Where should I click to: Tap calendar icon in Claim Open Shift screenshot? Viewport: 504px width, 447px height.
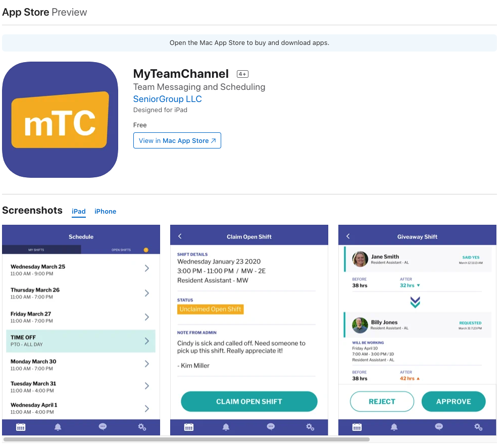point(189,427)
